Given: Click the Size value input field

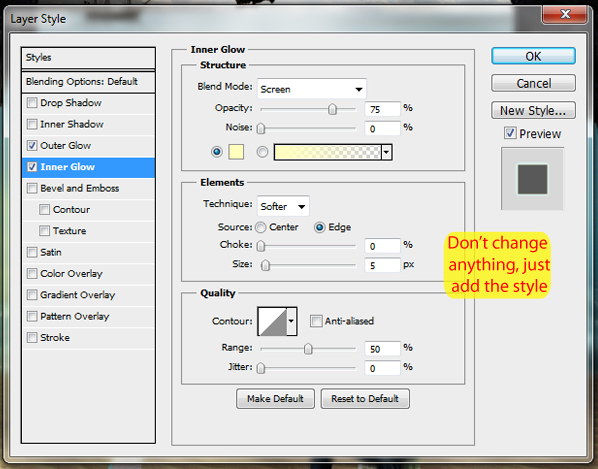Looking at the screenshot, I should pos(382,265).
